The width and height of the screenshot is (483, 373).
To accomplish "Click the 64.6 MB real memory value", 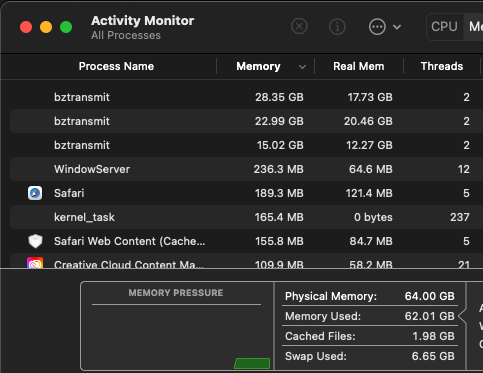I will click(x=371, y=169).
